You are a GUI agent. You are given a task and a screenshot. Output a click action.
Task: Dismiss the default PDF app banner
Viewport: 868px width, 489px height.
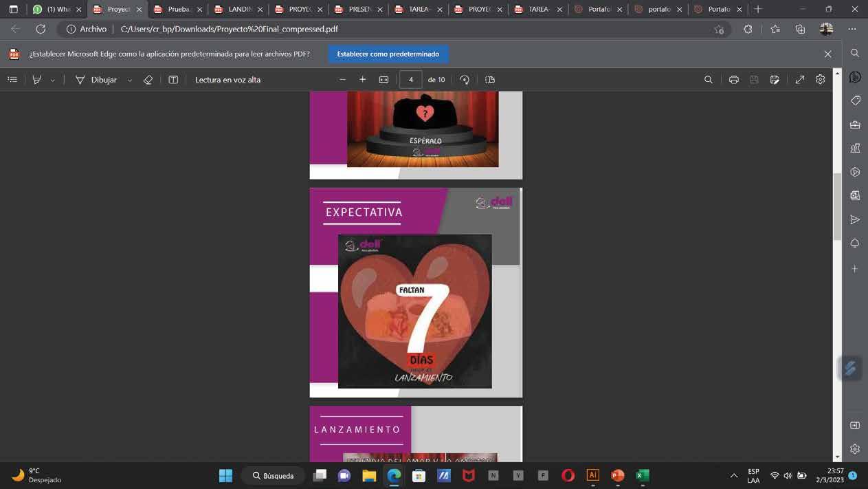827,54
